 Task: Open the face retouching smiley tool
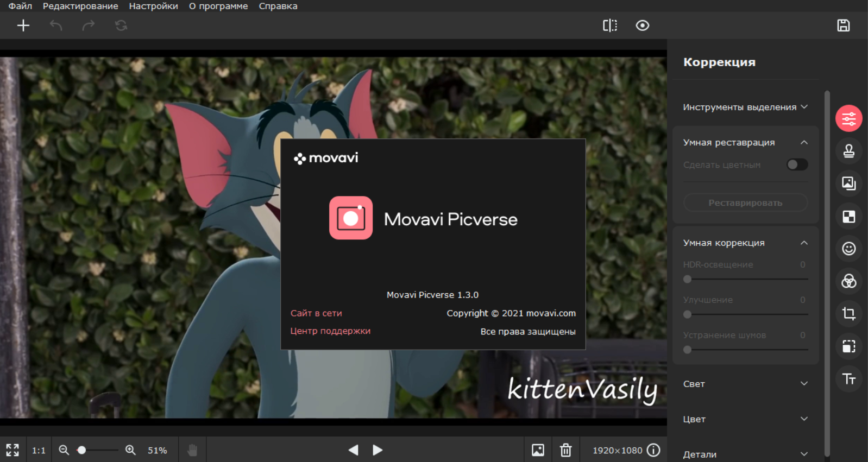[849, 249]
